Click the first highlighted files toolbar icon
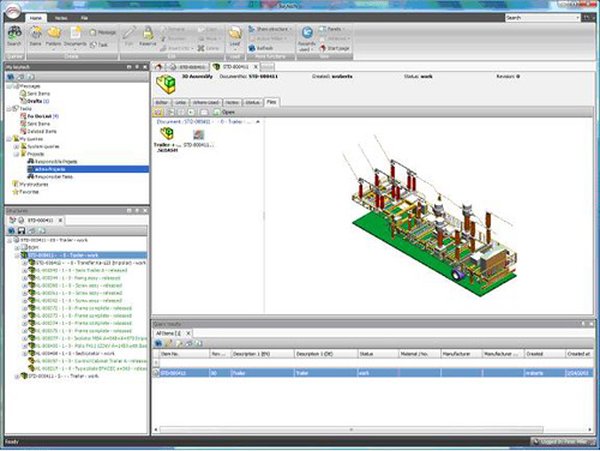Screen dimensions: 600x451 click(158, 112)
